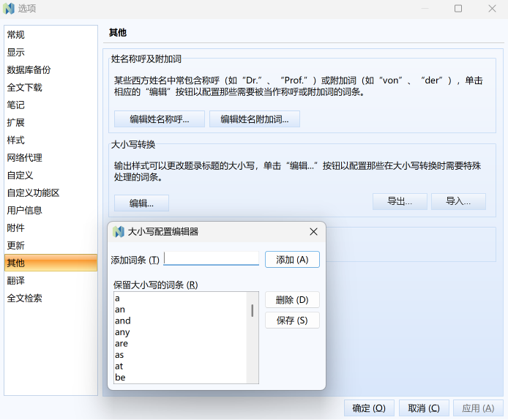Click the 添加 (A) button
Viewport: 508px width, 420px height.
(292, 260)
